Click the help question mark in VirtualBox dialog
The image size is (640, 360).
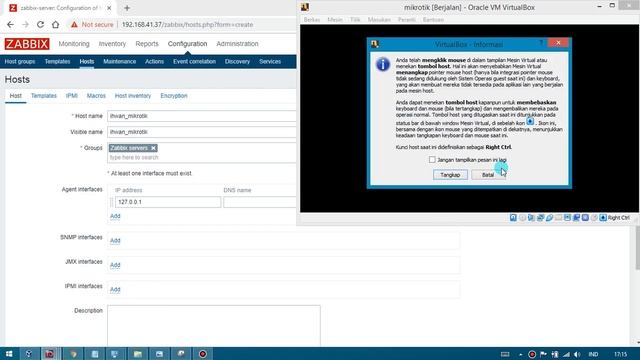(x=541, y=42)
